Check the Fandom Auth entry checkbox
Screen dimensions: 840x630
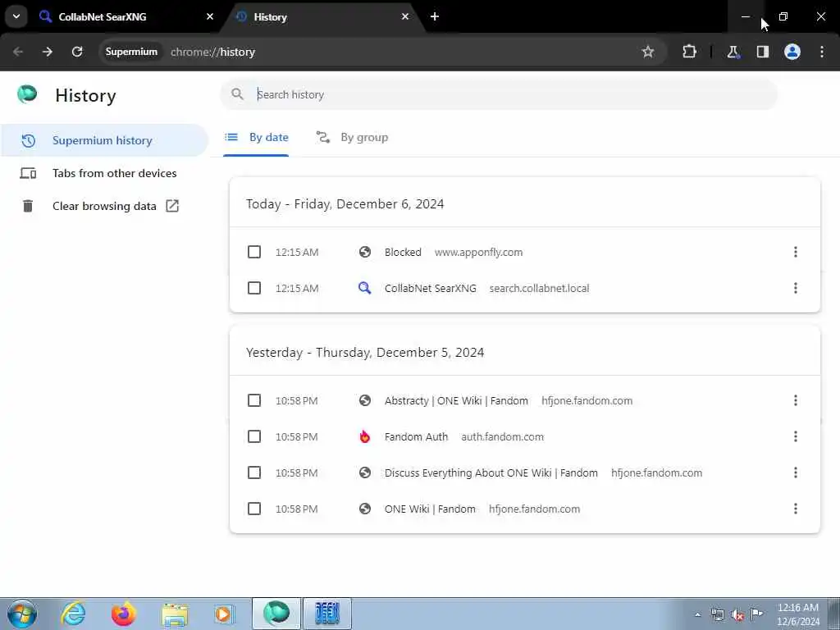[254, 437]
